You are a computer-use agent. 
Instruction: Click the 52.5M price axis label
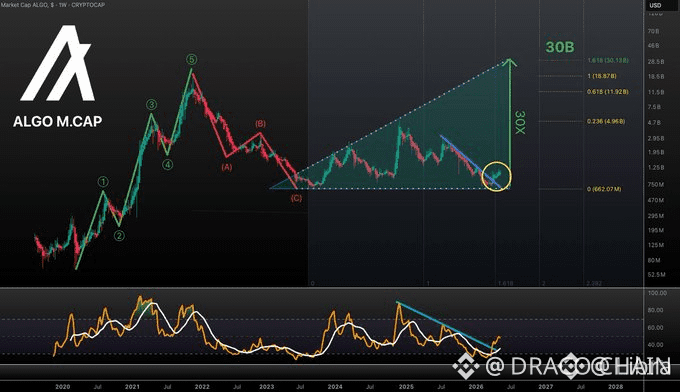pyautogui.click(x=656, y=275)
